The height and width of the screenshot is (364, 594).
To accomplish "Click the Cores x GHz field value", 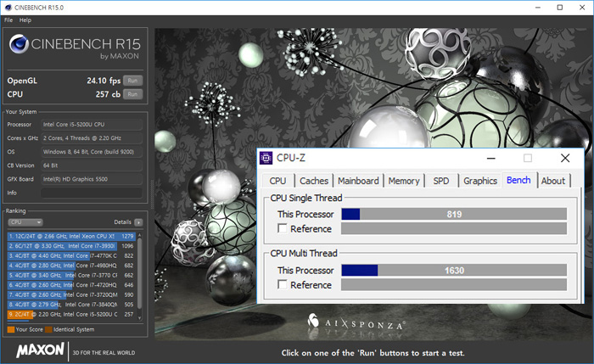I will click(92, 138).
